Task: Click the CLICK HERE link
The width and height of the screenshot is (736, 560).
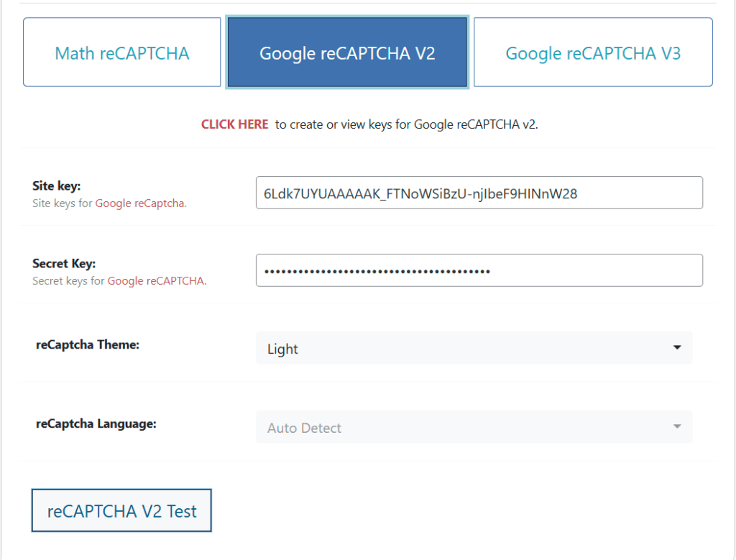Action: coord(234,124)
